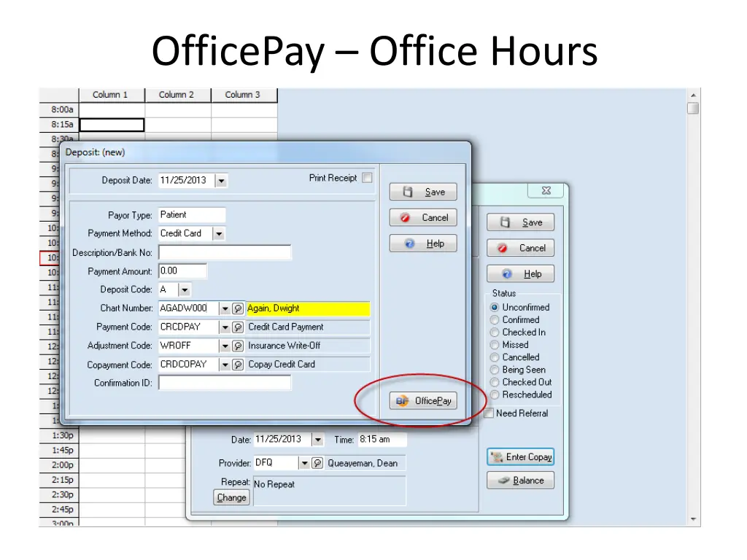The width and height of the screenshot is (747, 560).
Task: Save the appointment in the back window
Action: [x=520, y=222]
